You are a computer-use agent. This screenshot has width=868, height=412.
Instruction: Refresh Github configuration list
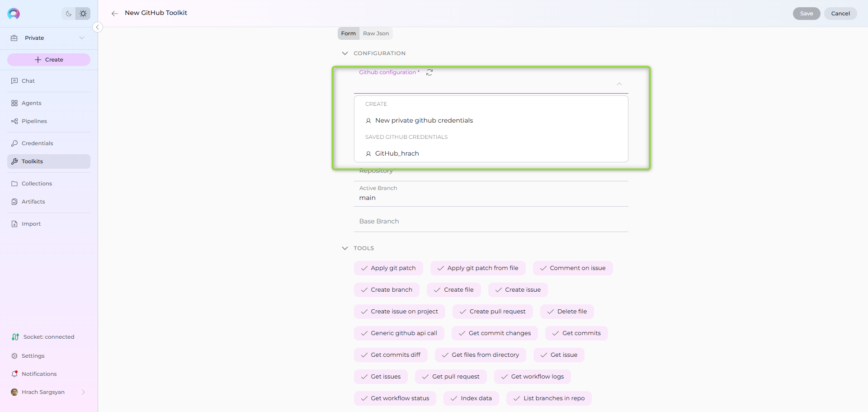(x=429, y=72)
